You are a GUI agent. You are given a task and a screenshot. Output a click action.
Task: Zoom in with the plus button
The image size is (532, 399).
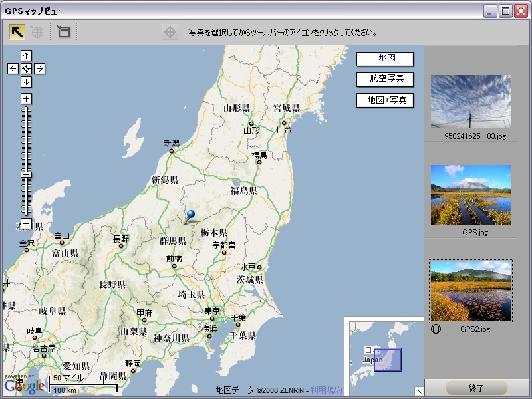click(x=26, y=98)
